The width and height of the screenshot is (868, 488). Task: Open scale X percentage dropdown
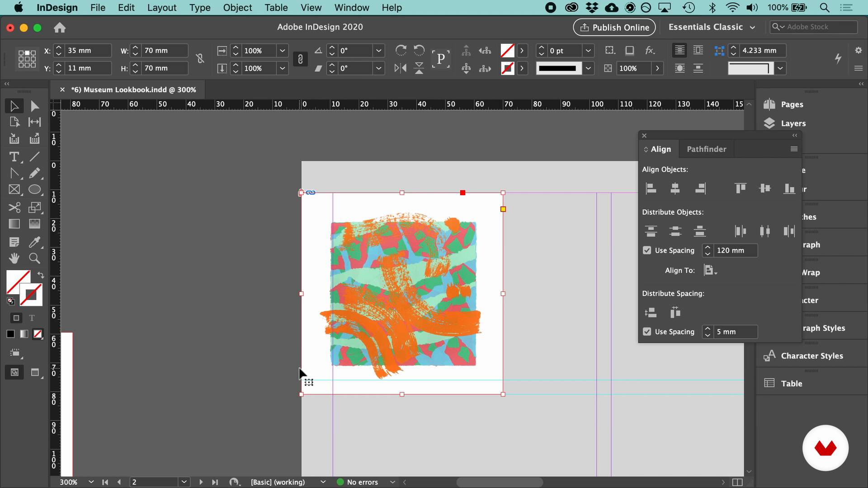[x=283, y=51]
